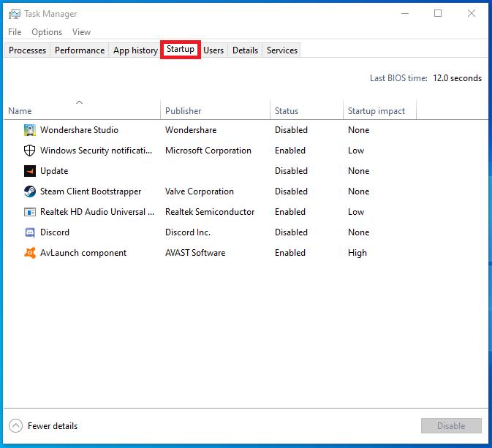Screen dimensions: 492x448
Task: Select the Realtek HD Audio Universal entry
Action: click(x=97, y=212)
